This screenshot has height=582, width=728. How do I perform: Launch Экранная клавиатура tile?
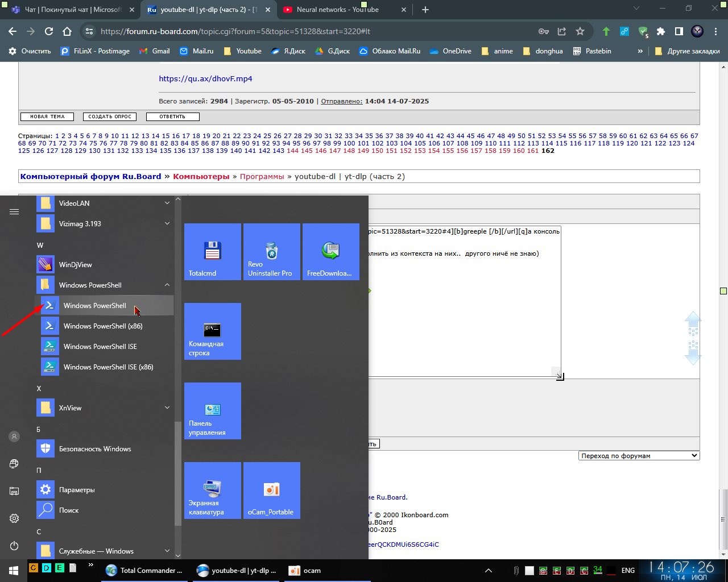[x=213, y=490]
